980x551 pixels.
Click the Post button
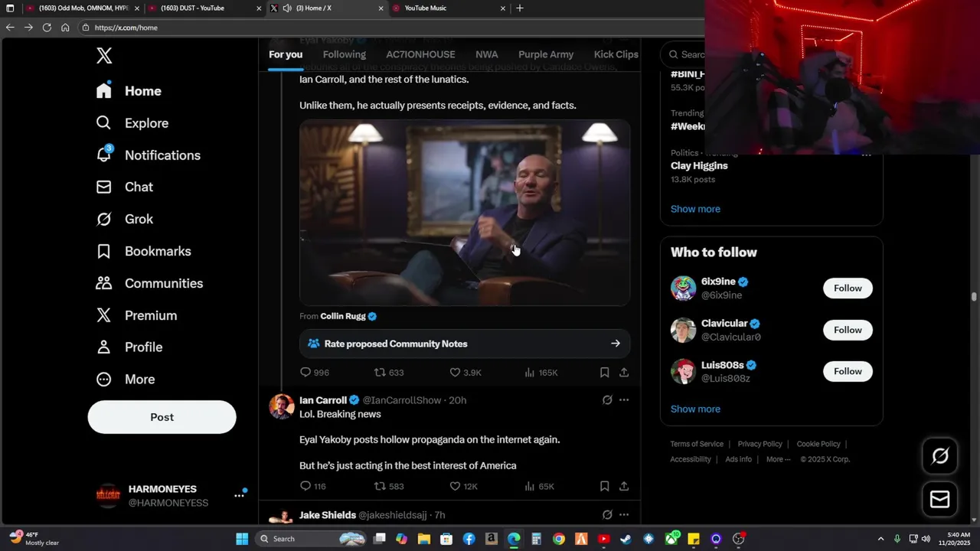[x=162, y=417]
